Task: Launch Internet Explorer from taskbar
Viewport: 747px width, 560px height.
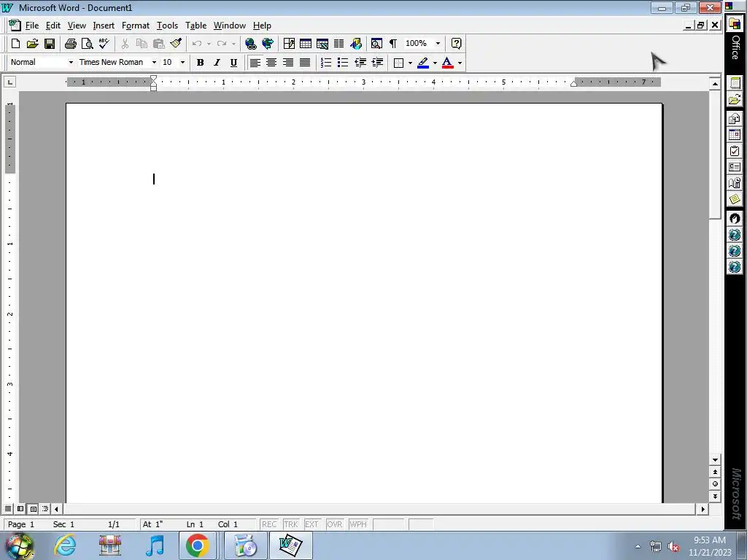Action: [65, 545]
